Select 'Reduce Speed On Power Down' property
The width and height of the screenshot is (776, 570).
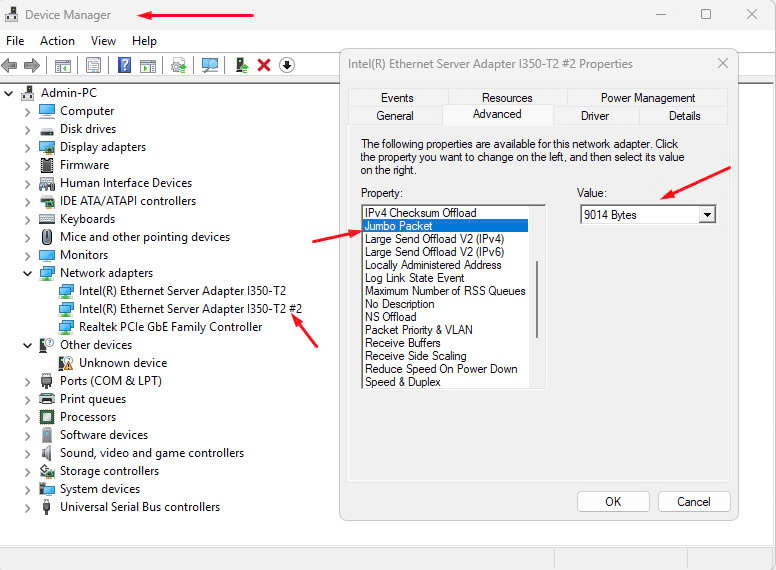pos(441,369)
